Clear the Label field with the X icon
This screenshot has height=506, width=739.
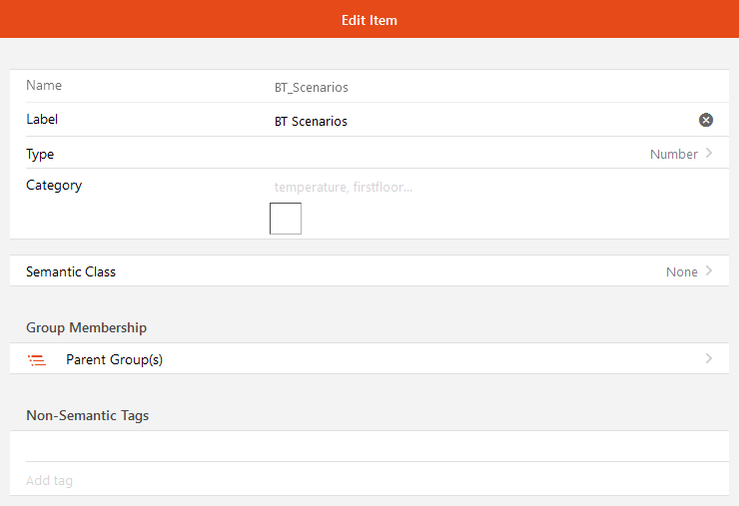[706, 120]
